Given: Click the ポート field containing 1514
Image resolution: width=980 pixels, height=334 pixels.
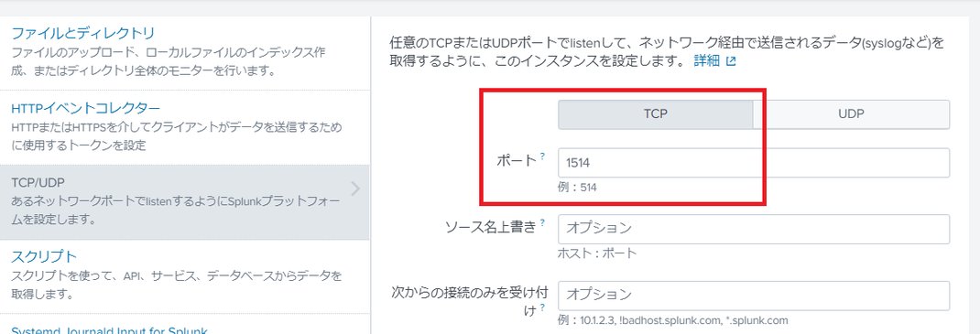Looking at the screenshot, I should click(x=754, y=163).
